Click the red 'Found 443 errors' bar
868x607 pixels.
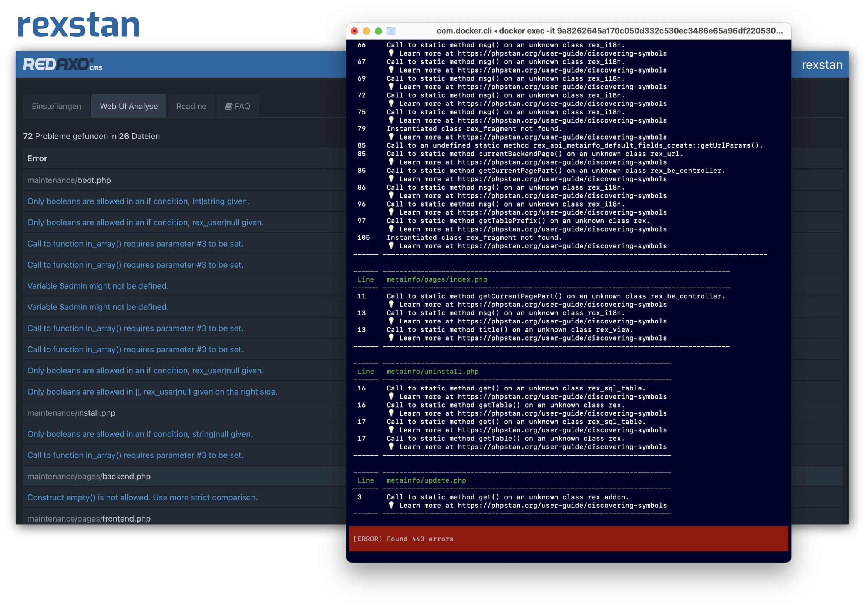[x=568, y=539]
